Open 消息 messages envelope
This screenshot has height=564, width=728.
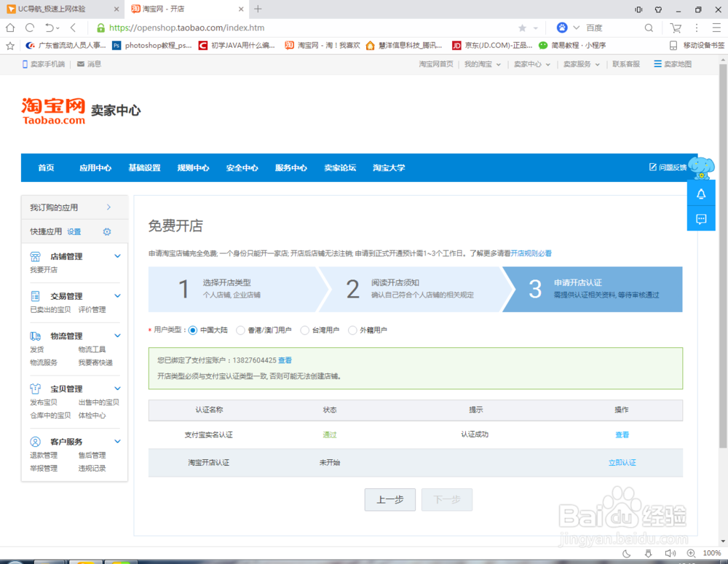click(89, 64)
